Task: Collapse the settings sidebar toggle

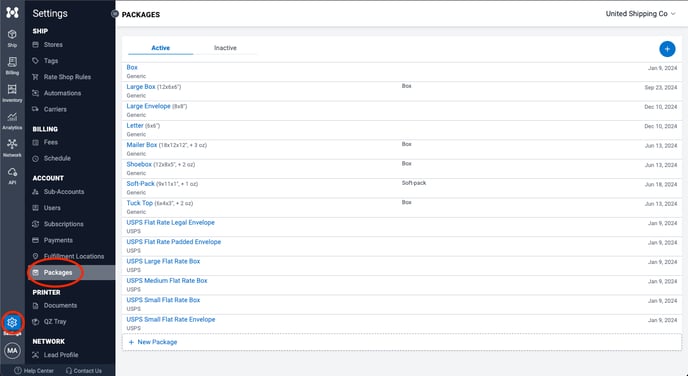Action: tap(115, 14)
